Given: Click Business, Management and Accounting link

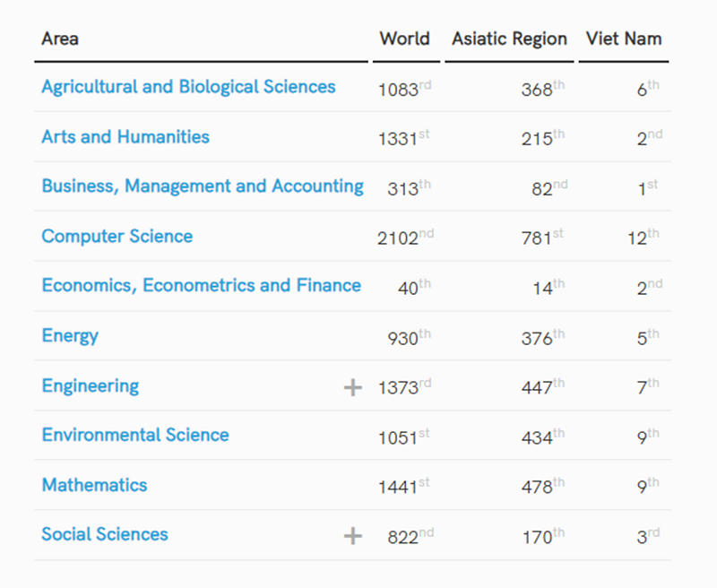Looking at the screenshot, I should click(x=203, y=186).
